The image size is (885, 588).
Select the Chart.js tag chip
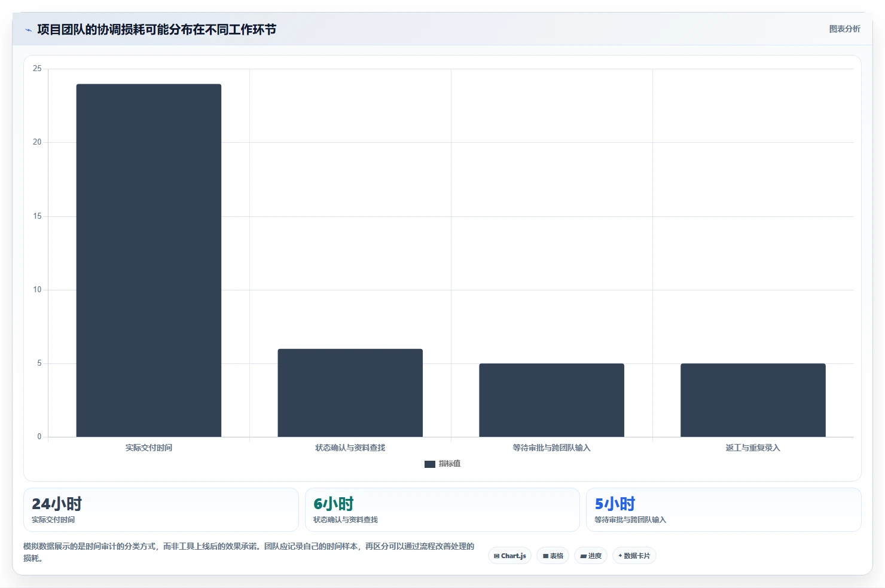509,556
